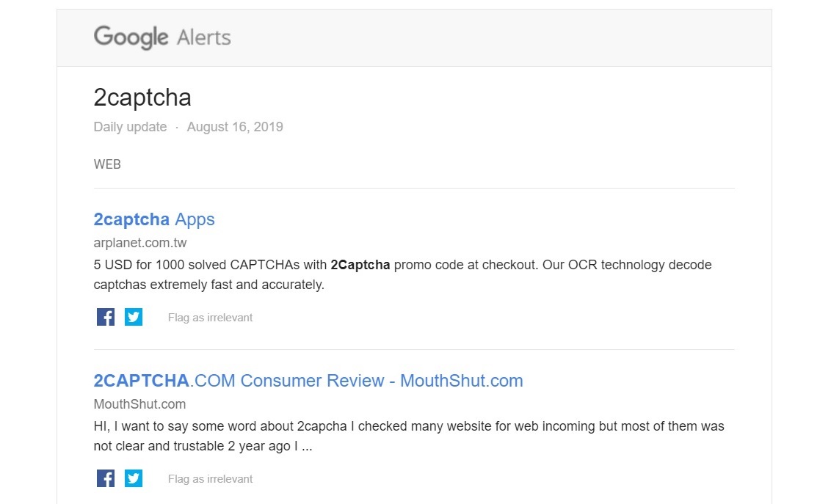Click the Google Alerts logo
The image size is (831, 504).
162,37
